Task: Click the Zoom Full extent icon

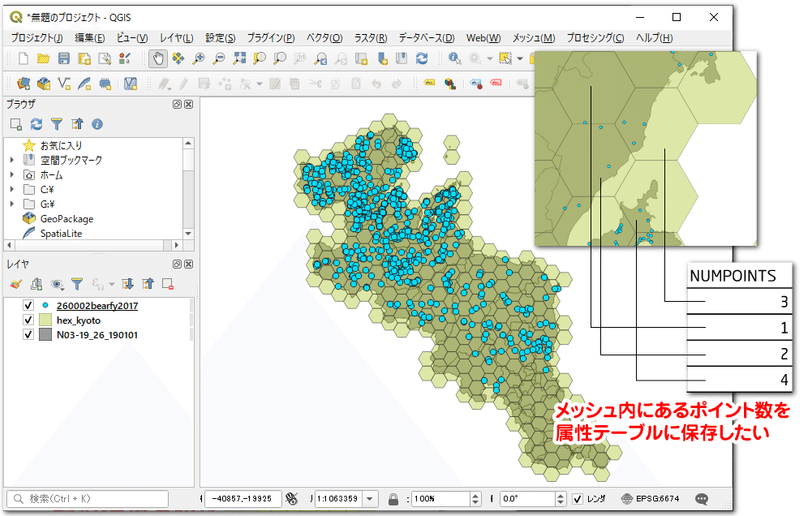Action: pyautogui.click(x=239, y=59)
